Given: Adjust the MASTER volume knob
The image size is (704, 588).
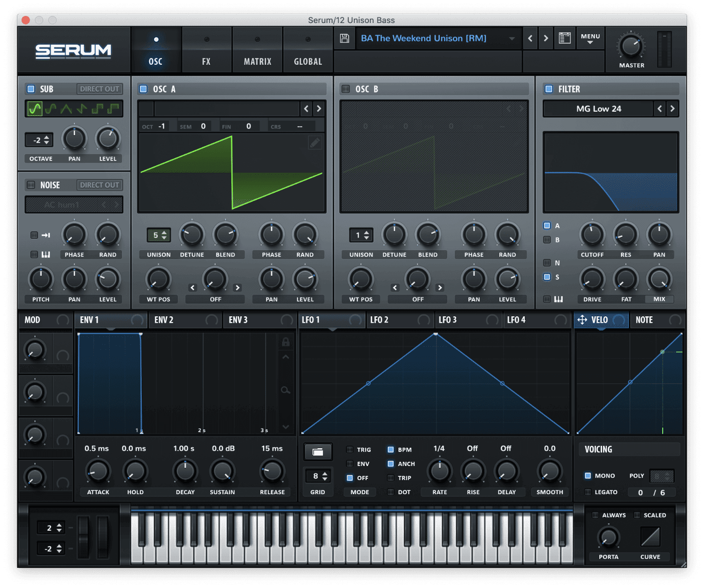Looking at the screenshot, I should (631, 46).
